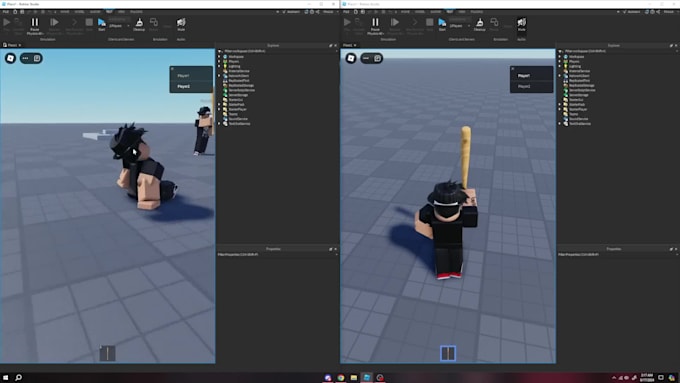Select Lighting in the right Explorer tree
This screenshot has height=383, width=680.
click(x=574, y=66)
